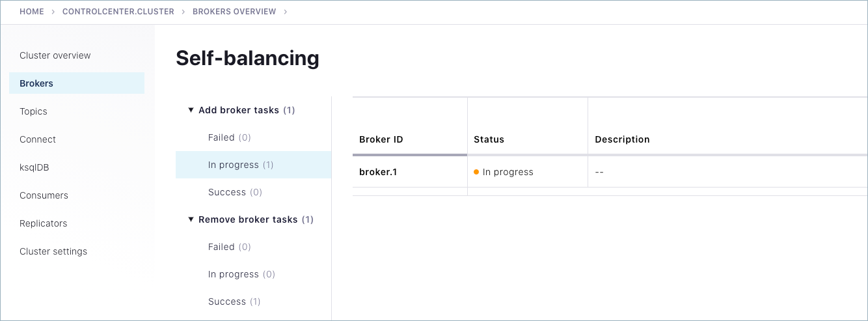The height and width of the screenshot is (321, 868).
Task: Show Failed add broker tasks
Action: point(229,137)
